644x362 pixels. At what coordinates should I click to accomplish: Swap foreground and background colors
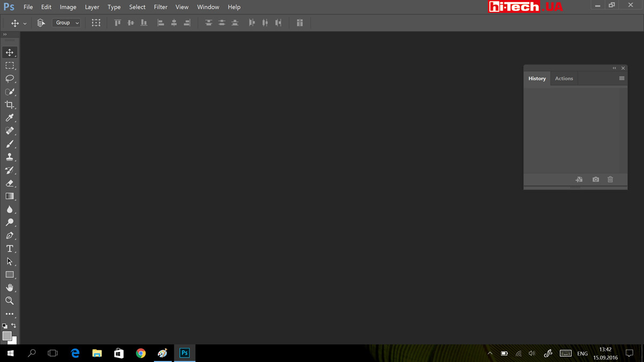(13, 326)
